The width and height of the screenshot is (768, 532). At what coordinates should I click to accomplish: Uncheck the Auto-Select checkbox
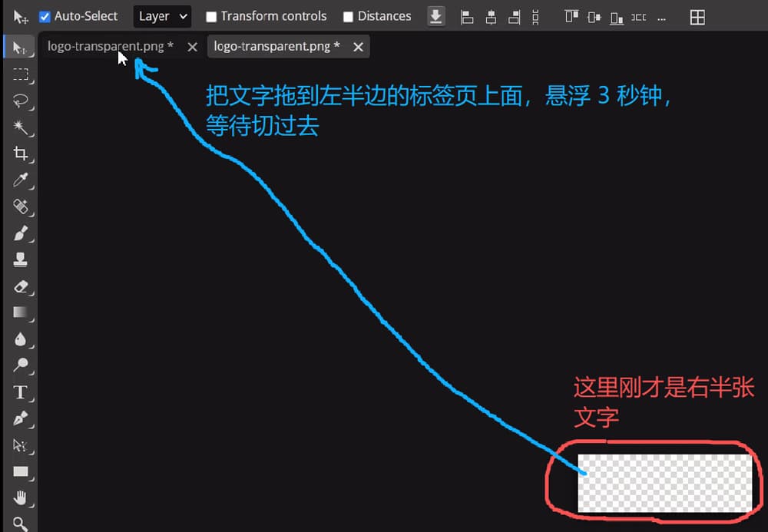pos(45,17)
